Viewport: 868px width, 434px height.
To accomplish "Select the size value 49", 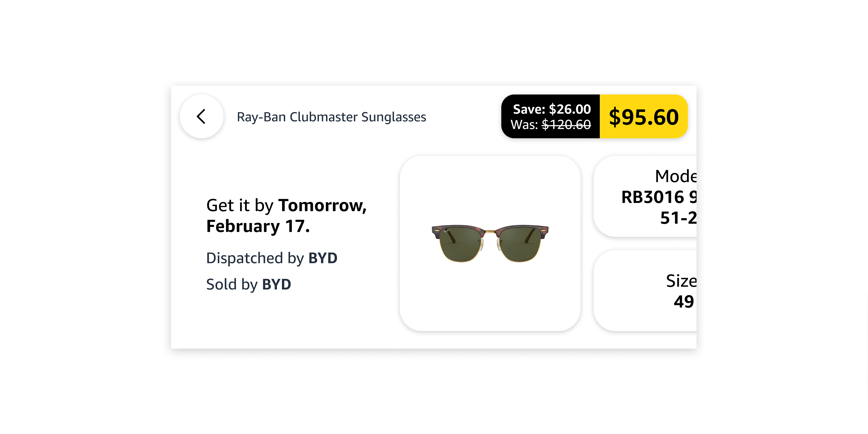I will (684, 301).
